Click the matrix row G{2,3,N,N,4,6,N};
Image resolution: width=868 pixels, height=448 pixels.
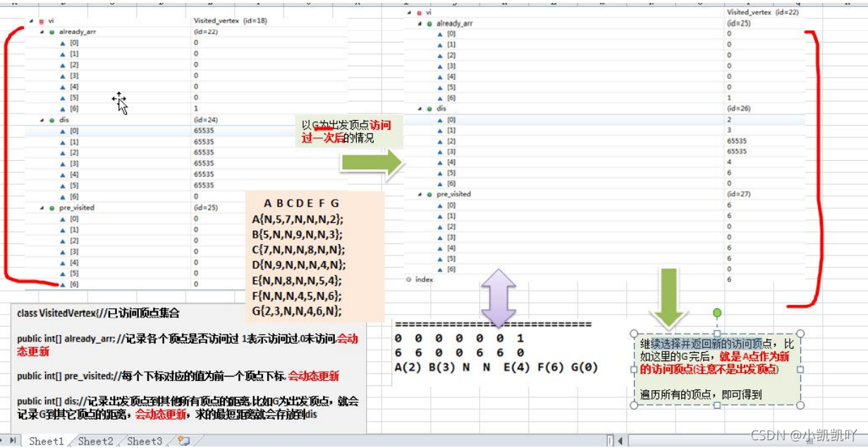point(297,311)
